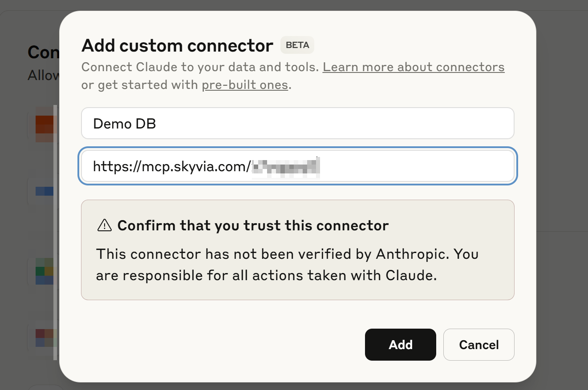Follow the pre-built ones link
This screenshot has height=390, width=588.
[x=245, y=85]
